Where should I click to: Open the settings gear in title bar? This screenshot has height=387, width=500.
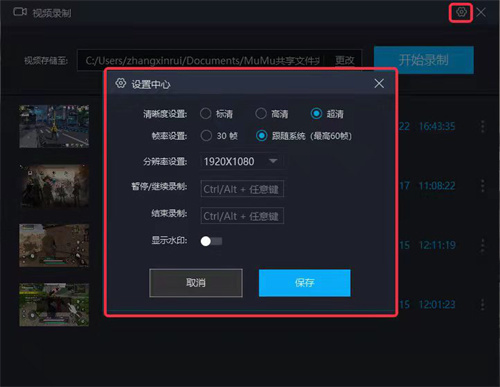click(x=461, y=12)
